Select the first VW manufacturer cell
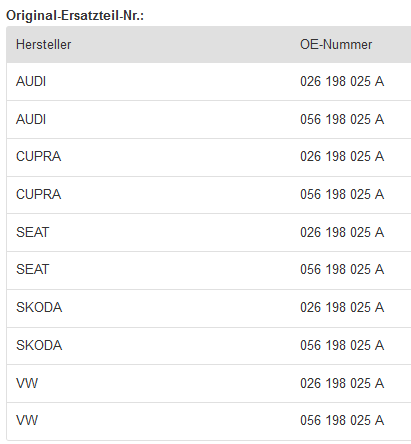Screen dimensions: 411x444 [x=27, y=383]
